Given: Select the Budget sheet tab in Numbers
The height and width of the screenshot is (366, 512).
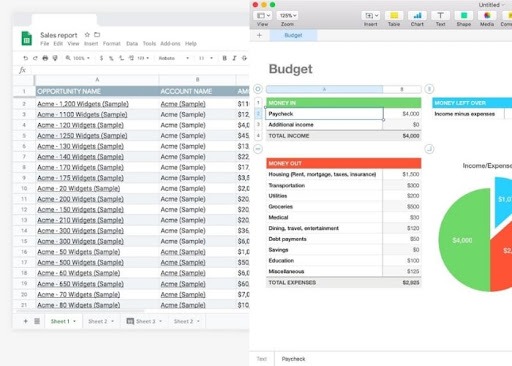Looking at the screenshot, I should (x=293, y=35).
